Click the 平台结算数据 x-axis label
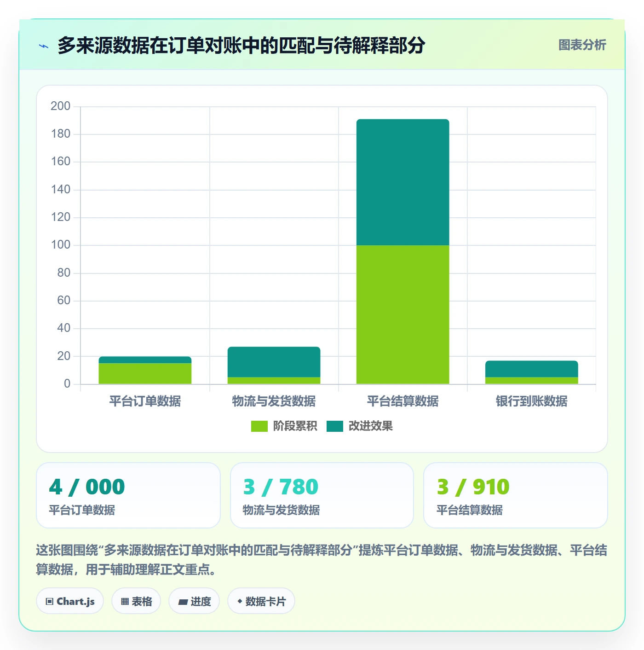 pyautogui.click(x=403, y=401)
